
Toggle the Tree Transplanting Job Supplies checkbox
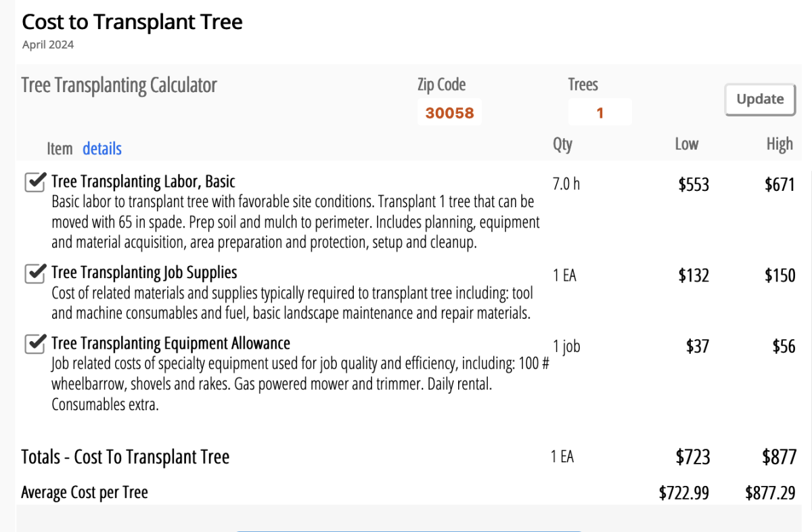click(x=35, y=273)
